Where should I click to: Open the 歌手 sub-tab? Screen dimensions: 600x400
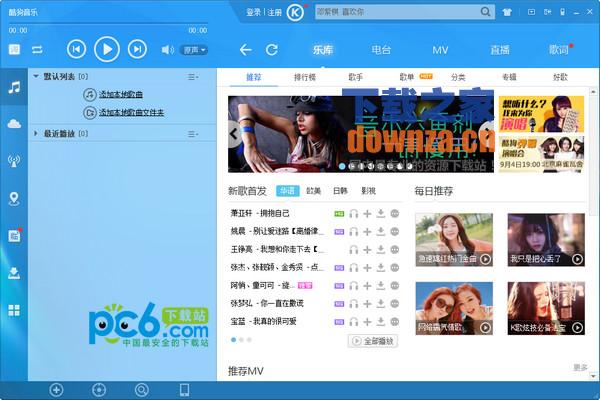355,77
